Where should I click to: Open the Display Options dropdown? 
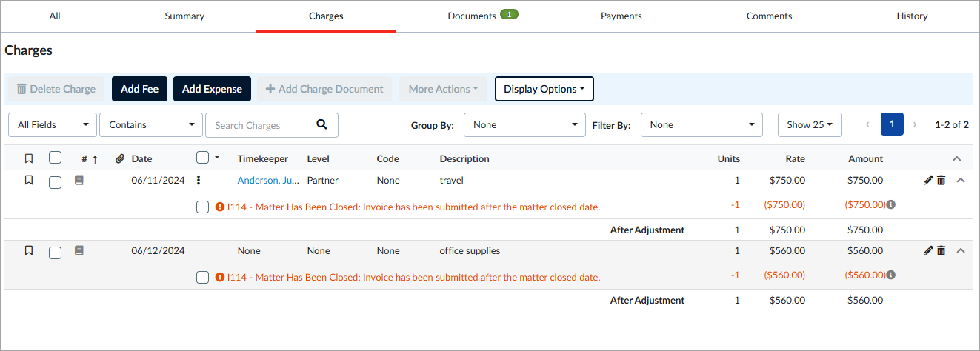click(x=544, y=89)
